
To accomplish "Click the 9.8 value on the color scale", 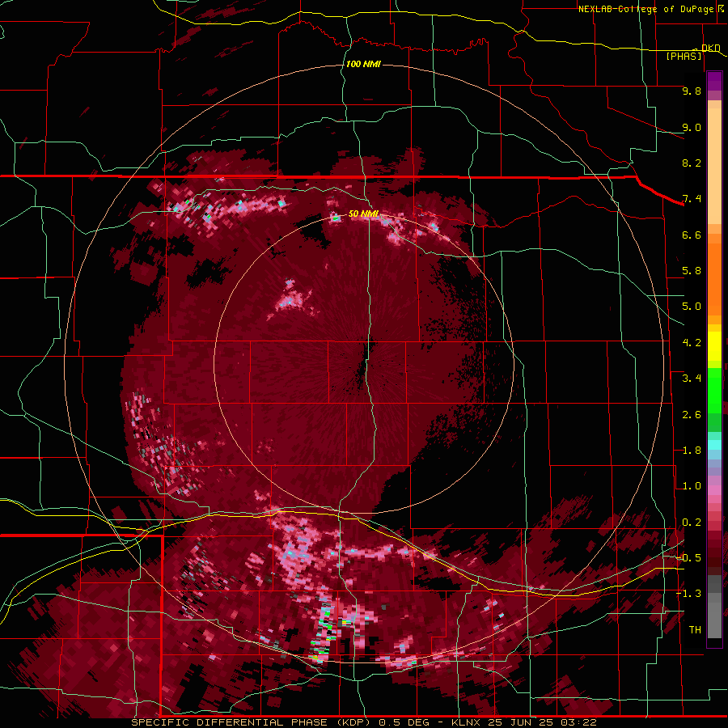I will [692, 91].
